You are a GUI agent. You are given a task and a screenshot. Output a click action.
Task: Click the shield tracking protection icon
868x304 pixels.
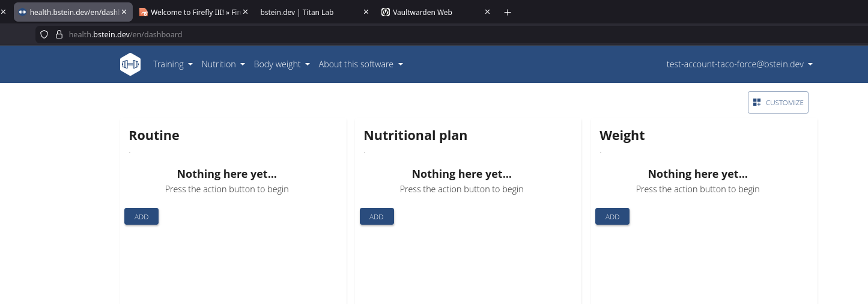pyautogui.click(x=44, y=35)
